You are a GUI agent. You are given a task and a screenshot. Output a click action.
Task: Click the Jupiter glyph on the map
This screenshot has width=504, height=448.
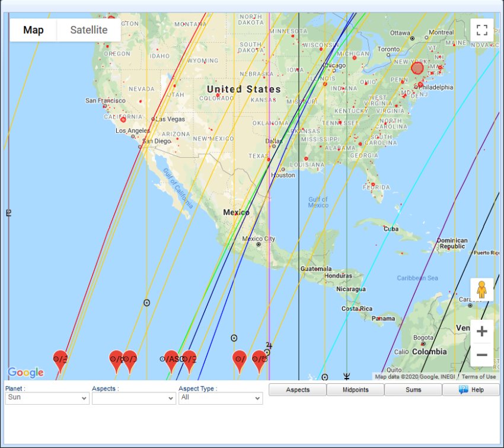[x=269, y=345]
